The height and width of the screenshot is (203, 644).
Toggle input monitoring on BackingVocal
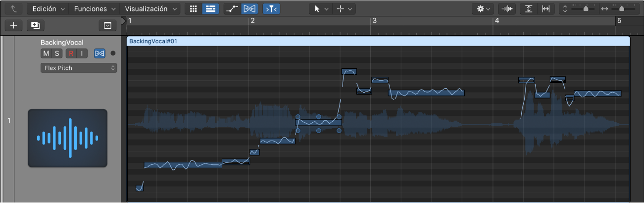82,53
